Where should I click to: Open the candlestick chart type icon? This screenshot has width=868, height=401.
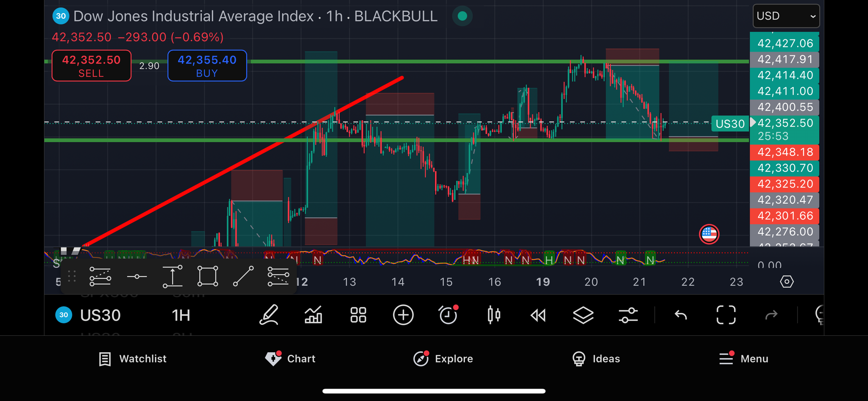point(494,315)
